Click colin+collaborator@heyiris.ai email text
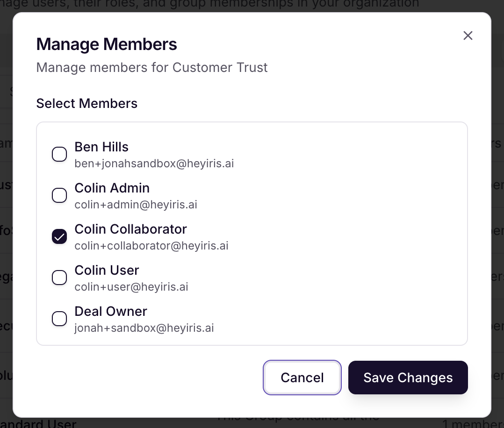Viewport: 504px width, 428px height. point(151,246)
